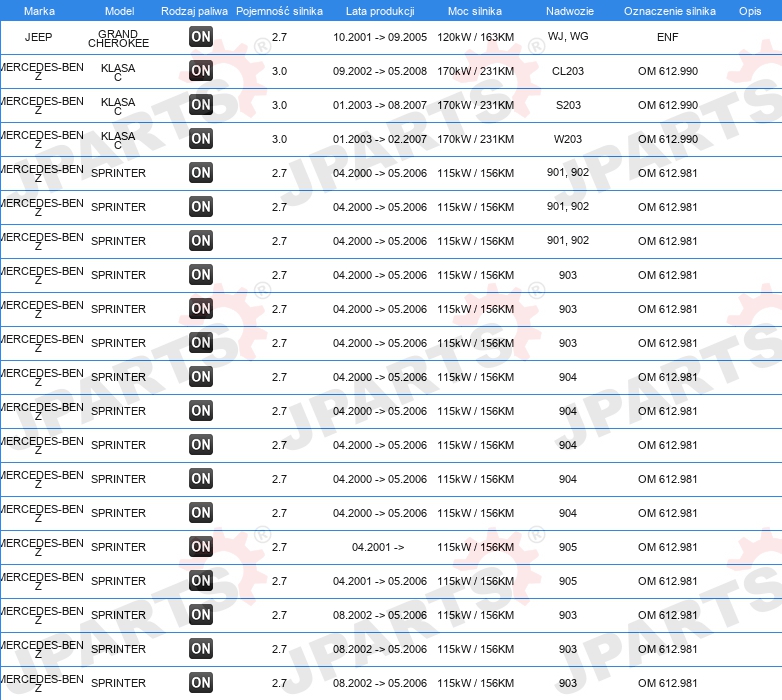Click the 09.2002 -> 05.2008 production dates

pos(380,71)
